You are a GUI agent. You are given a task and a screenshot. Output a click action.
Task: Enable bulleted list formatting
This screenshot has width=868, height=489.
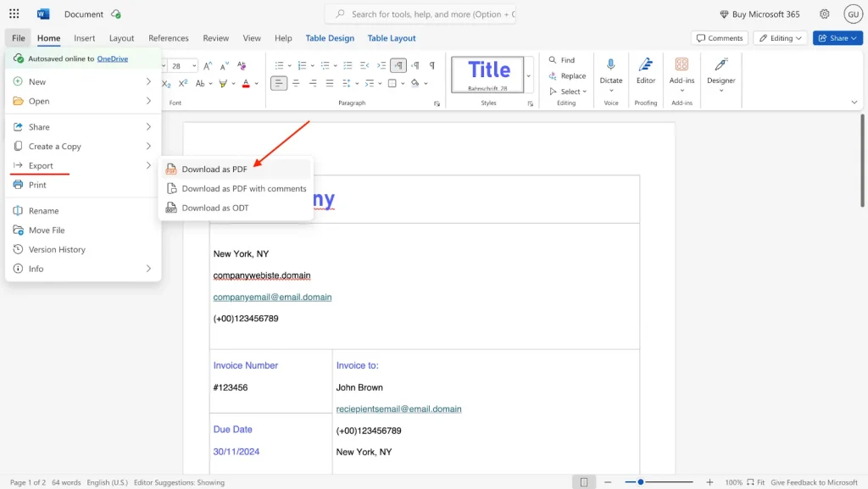281,64
